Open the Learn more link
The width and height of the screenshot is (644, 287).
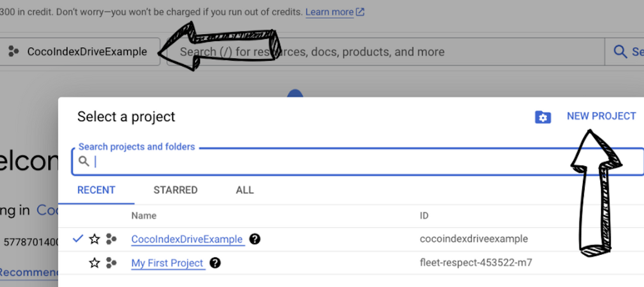[329, 12]
